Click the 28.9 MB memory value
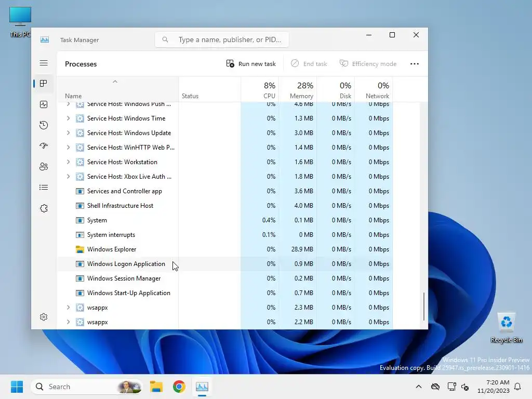532x399 pixels. pos(302,249)
